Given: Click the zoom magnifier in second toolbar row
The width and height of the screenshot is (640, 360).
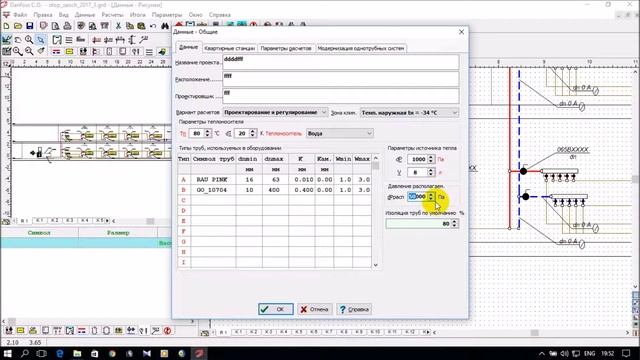Looking at the screenshot, I should point(29,40).
